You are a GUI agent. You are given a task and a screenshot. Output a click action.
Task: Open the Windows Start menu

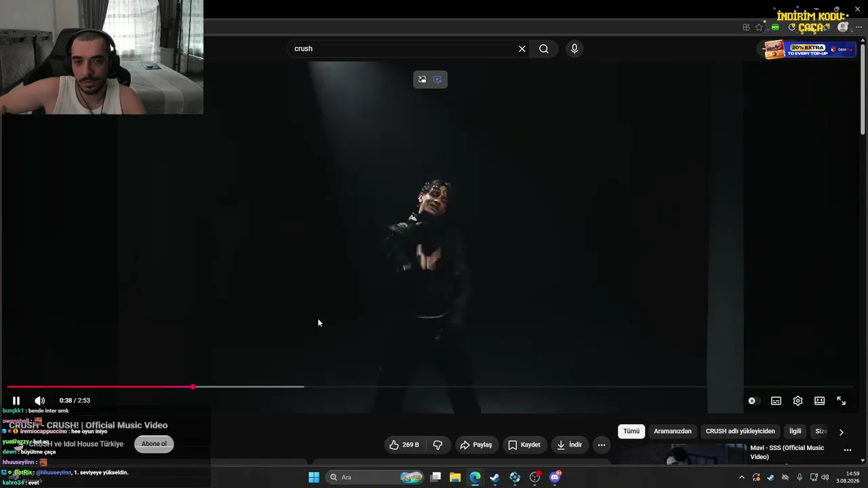314,477
